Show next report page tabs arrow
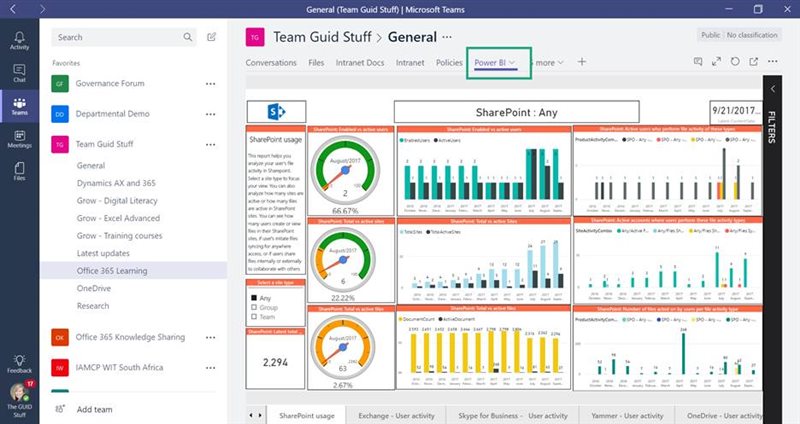Image resolution: width=800 pixels, height=424 pixels. click(260, 415)
